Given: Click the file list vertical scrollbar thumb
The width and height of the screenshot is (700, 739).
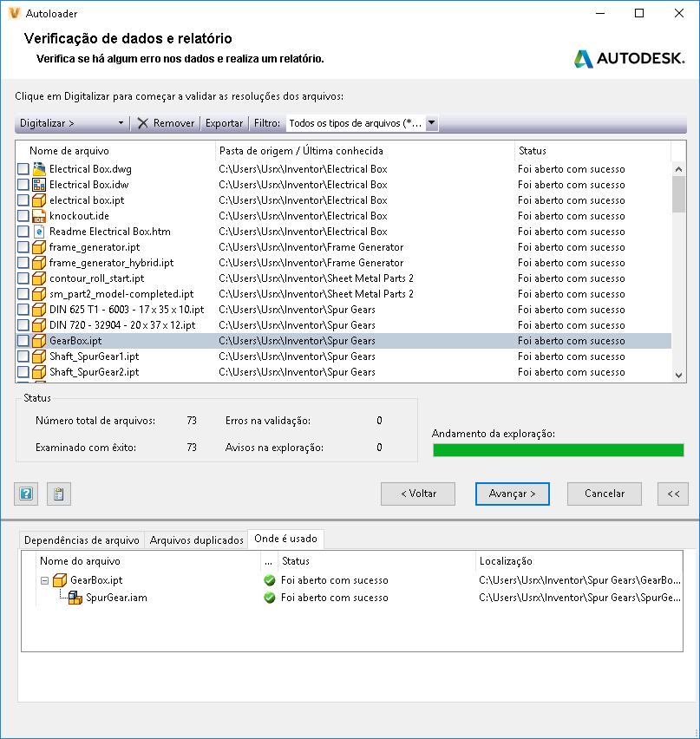Looking at the screenshot, I should [x=679, y=194].
